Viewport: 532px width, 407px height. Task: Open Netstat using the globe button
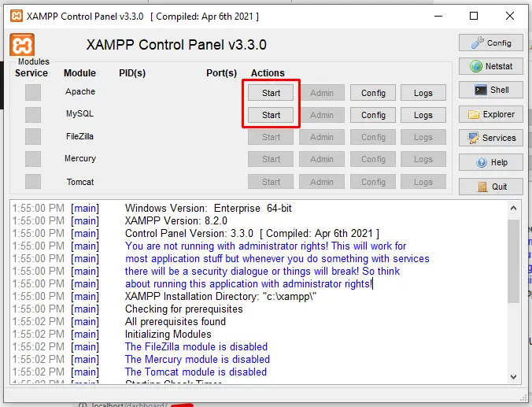click(490, 66)
